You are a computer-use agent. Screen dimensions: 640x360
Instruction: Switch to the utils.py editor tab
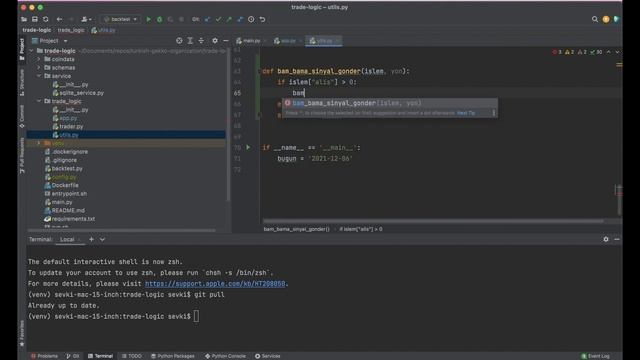pos(324,41)
